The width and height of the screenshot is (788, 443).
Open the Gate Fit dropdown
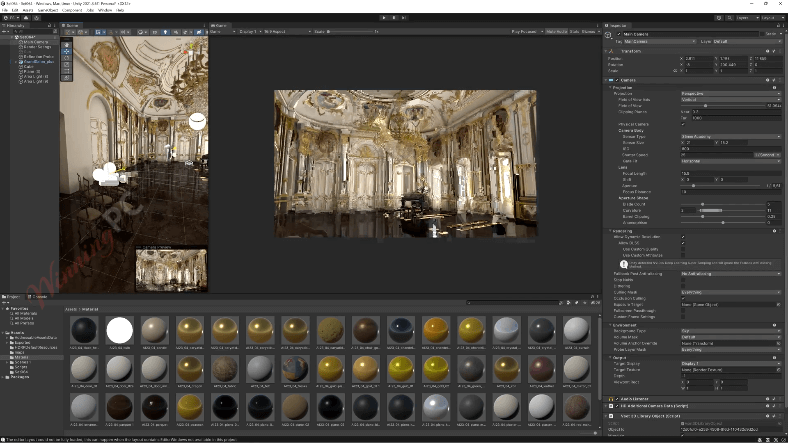[731, 161]
